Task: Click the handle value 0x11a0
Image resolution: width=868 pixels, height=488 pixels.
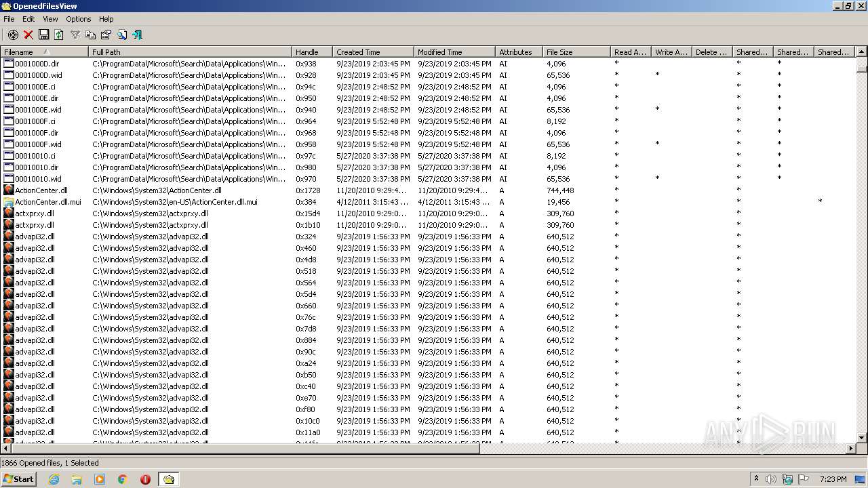Action: pos(308,432)
